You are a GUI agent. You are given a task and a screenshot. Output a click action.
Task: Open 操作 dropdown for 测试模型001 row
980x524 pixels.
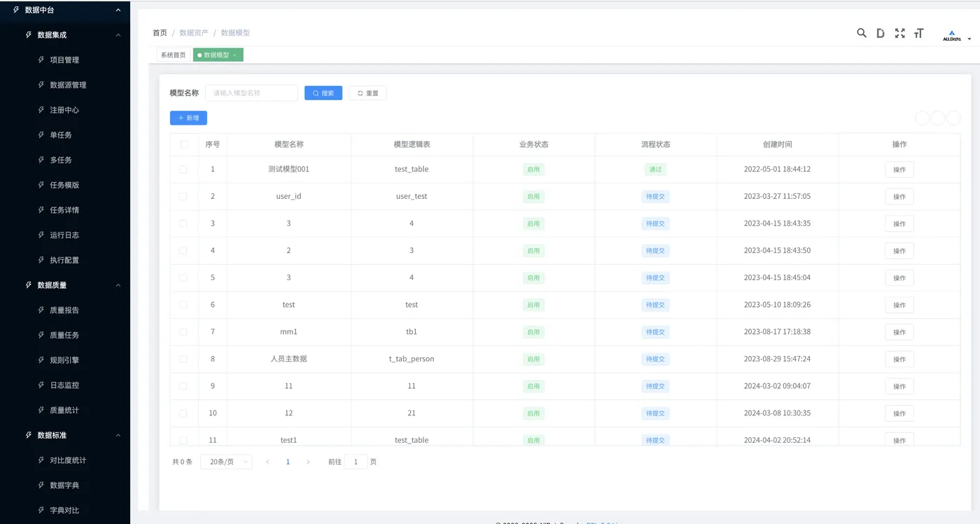[x=899, y=170]
